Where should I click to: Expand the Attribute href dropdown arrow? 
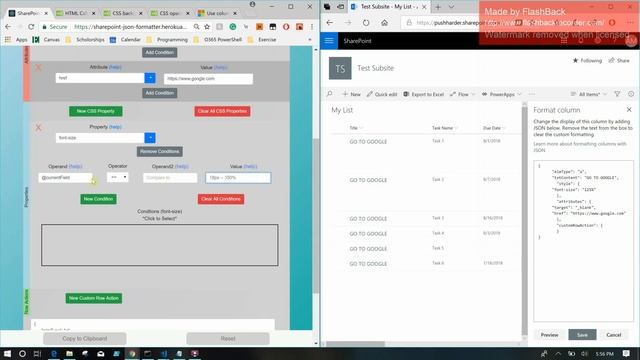tap(150, 78)
